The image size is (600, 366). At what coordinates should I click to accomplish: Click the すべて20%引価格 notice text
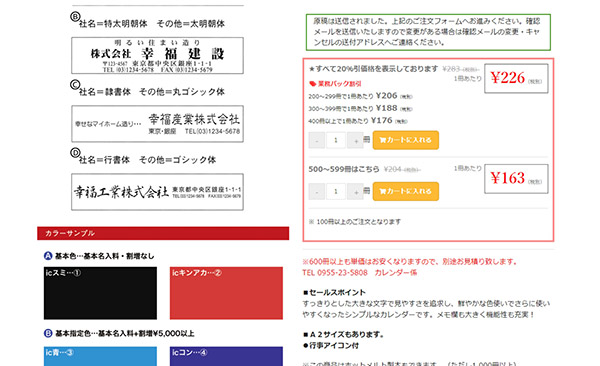[x=373, y=69]
